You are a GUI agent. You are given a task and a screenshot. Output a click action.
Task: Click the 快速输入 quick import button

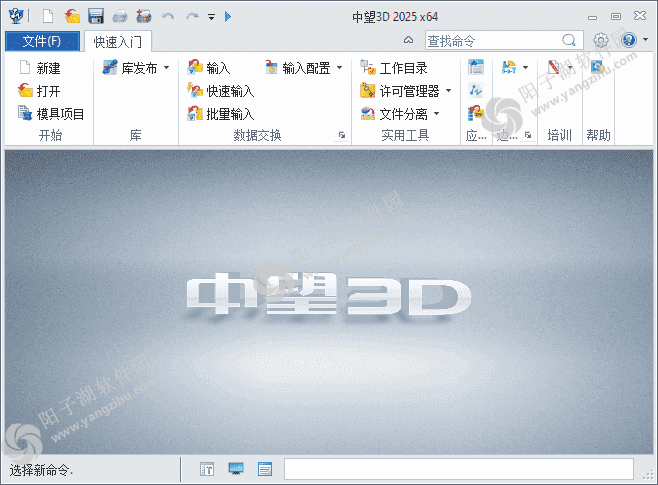[x=221, y=91]
